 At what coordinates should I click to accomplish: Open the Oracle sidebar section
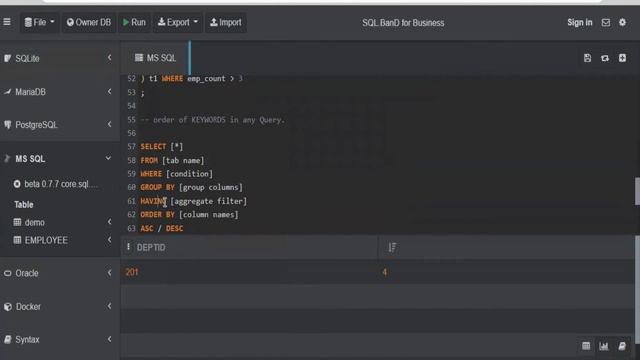[60, 273]
